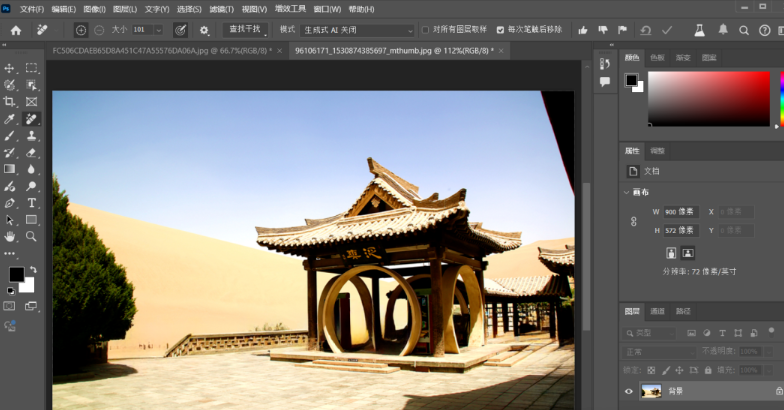The image size is (784, 410).
Task: Enable 对所有图层取样 checkbox
Action: pyautogui.click(x=426, y=30)
